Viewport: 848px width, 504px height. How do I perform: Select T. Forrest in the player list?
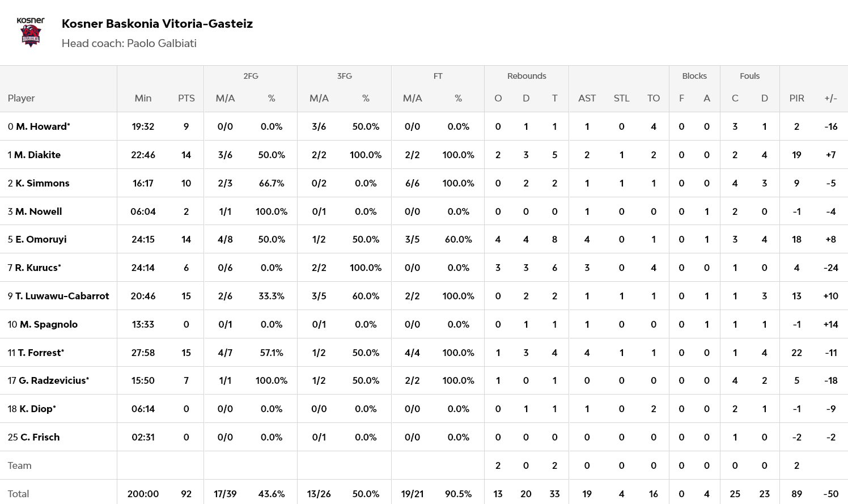click(x=40, y=353)
